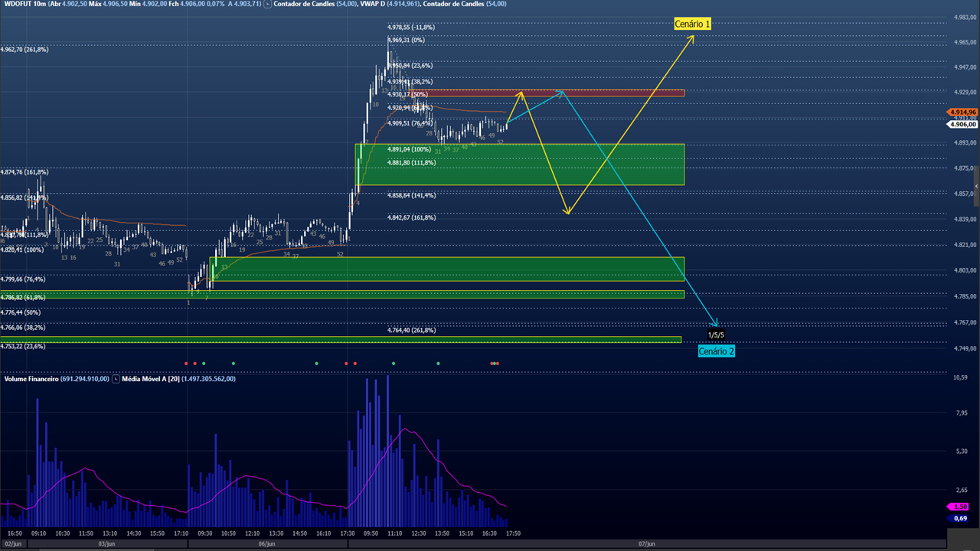The width and height of the screenshot is (980, 551).
Task: Click the 4.858,64 (141,4%) Fibonacci label
Action: pyautogui.click(x=411, y=195)
